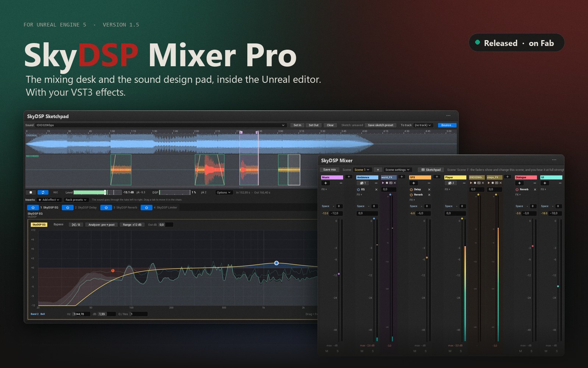Stop the world_FX track
The width and height of the screenshot is (588, 368).
click(x=387, y=183)
